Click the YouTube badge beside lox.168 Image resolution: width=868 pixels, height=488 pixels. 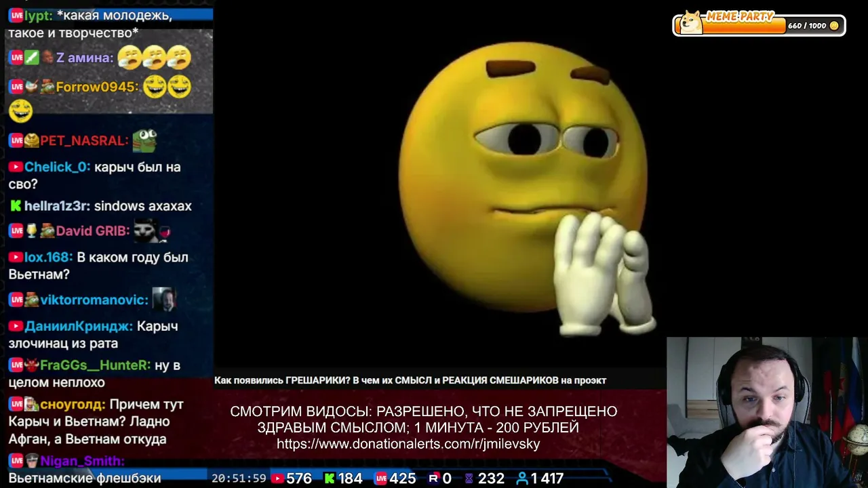15,258
